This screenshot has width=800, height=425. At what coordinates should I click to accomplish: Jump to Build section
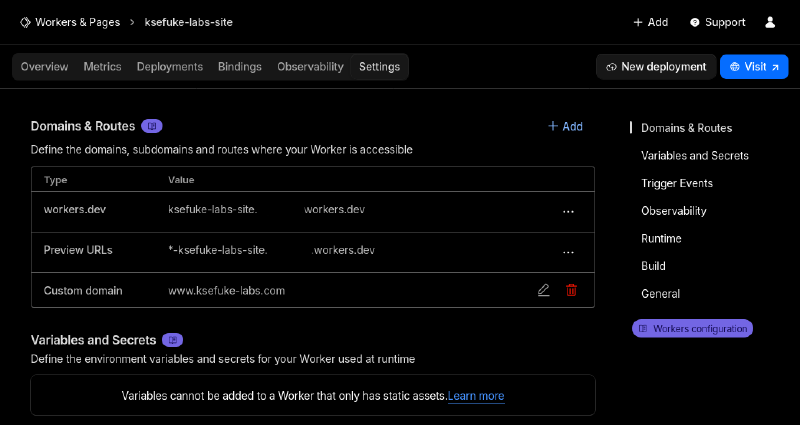coord(653,266)
